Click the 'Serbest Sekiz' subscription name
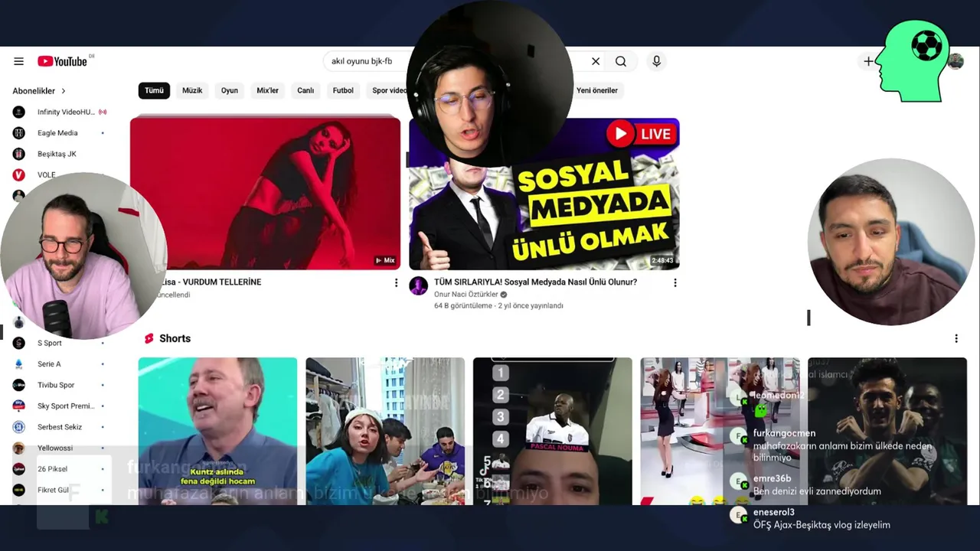Screen dimensions: 980x551 pos(60,427)
